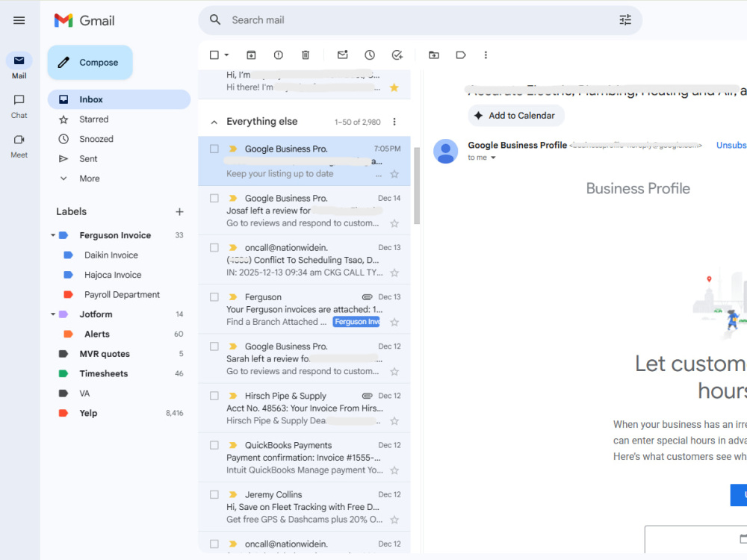Go to Sent folder

[119, 159]
